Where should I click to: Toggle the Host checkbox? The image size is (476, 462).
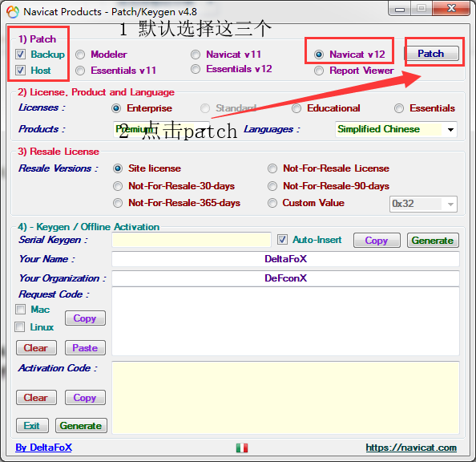(x=20, y=71)
